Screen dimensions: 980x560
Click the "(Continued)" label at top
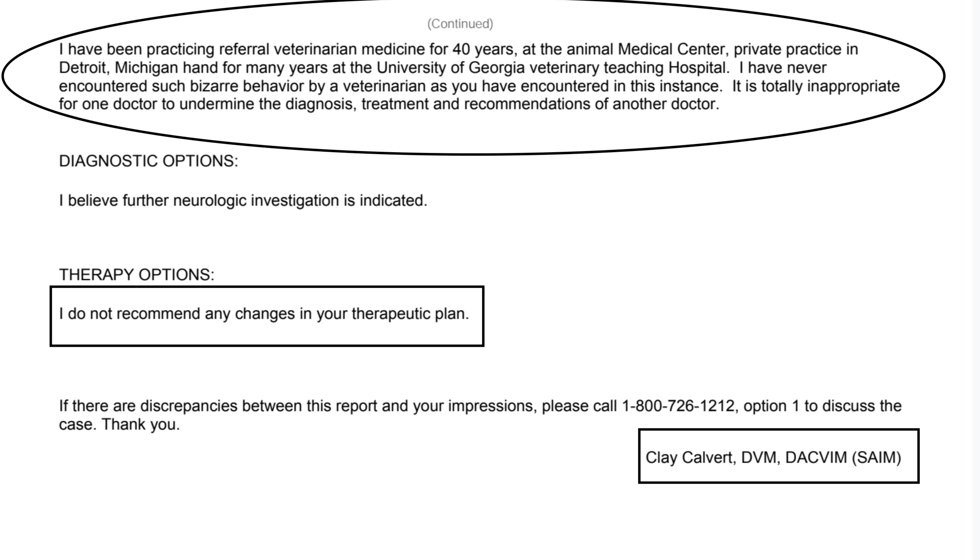460,24
